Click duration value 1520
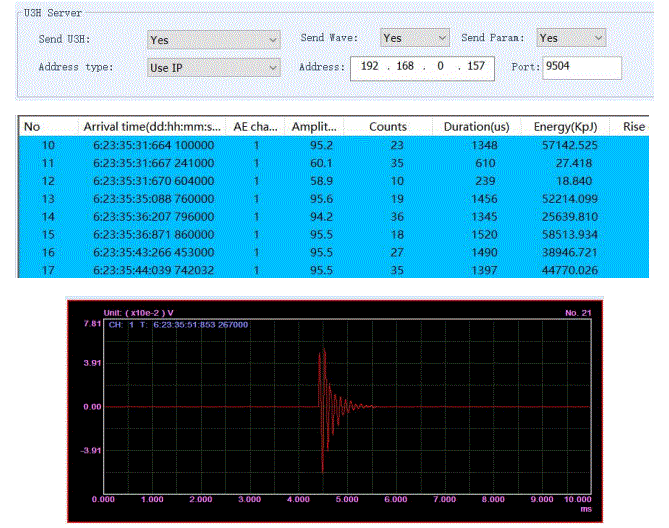The image size is (669, 528). (484, 235)
